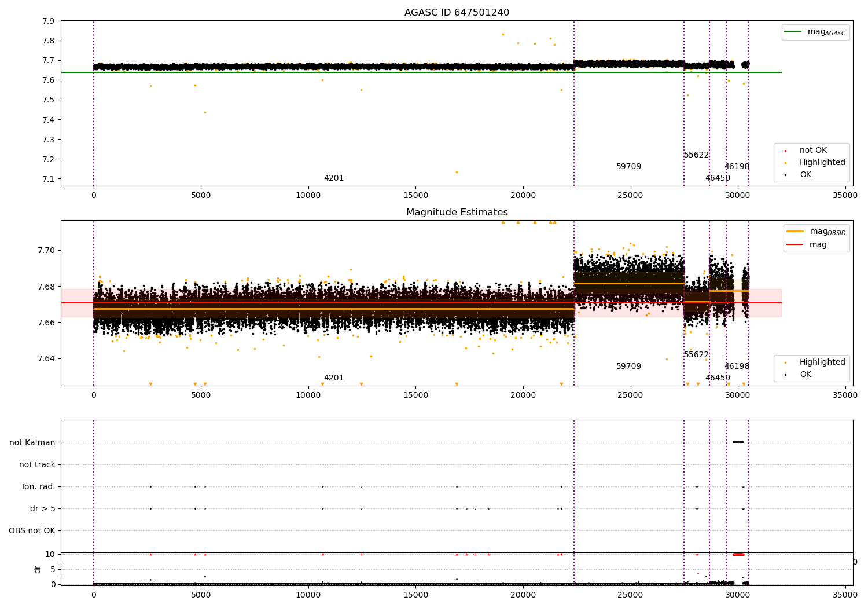Click the 7.70 y-axis tick in the middle plot
The width and height of the screenshot is (868, 608).
(46, 251)
